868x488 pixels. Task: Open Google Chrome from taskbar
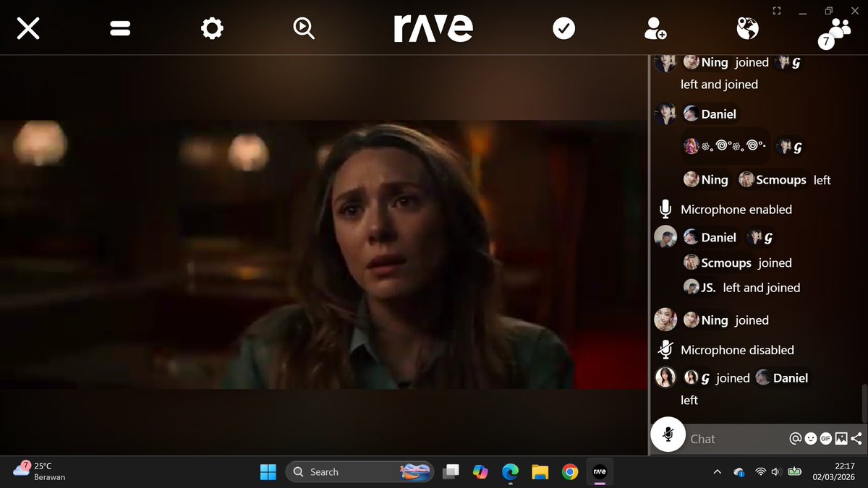(x=569, y=472)
